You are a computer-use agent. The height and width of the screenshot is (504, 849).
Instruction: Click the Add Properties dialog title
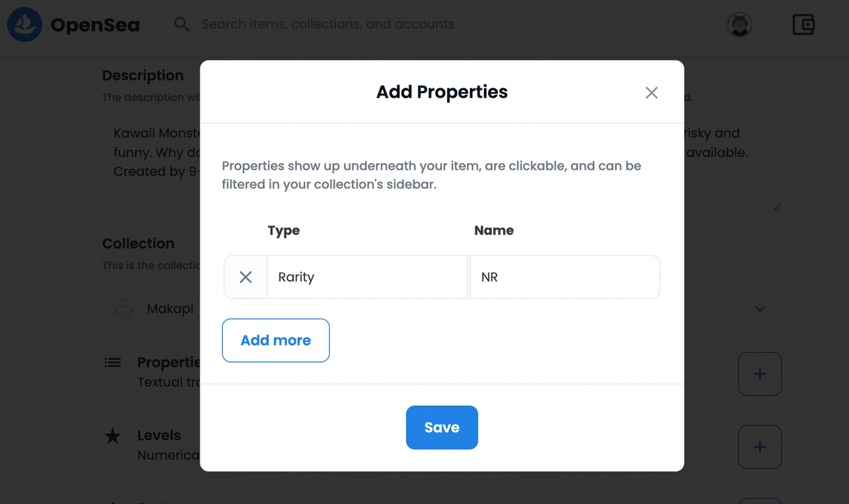(442, 92)
